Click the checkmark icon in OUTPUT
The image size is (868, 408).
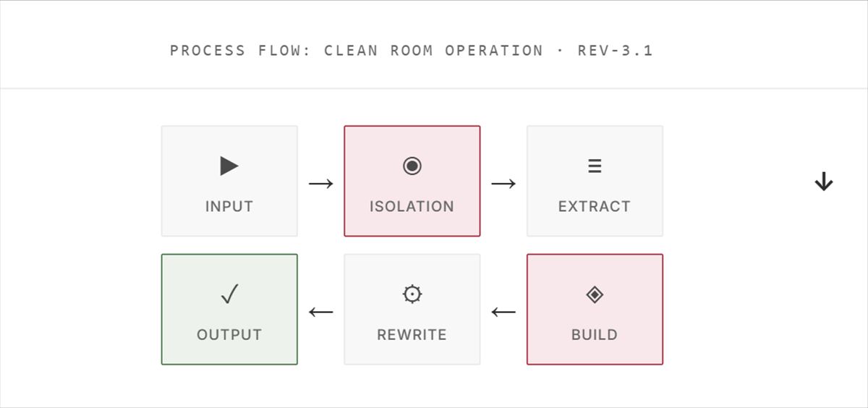[x=229, y=294]
